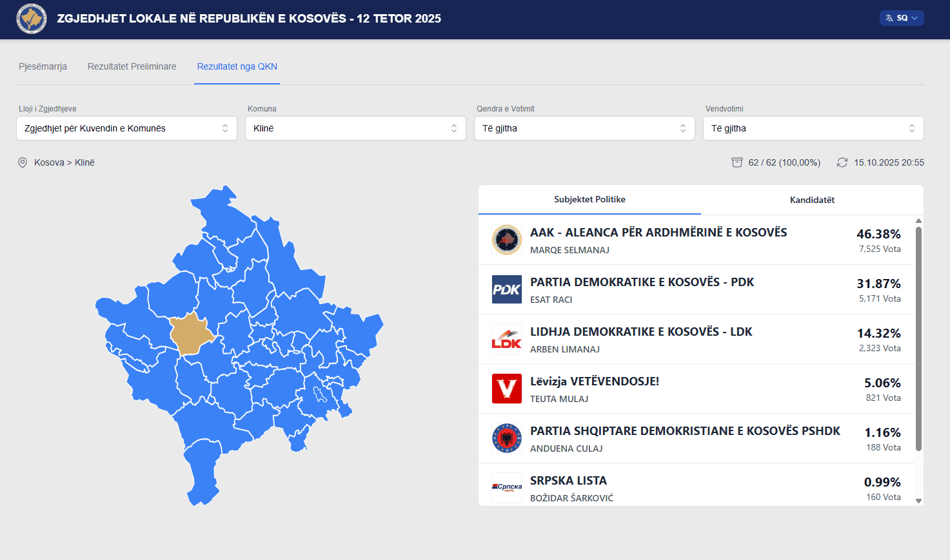This screenshot has height=560, width=950.
Task: Click Kosova in the breadcrumb path
Action: [x=49, y=162]
